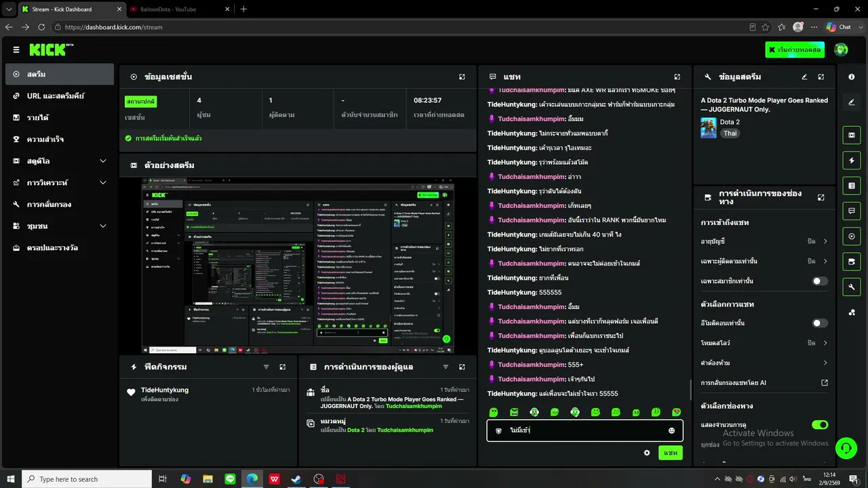Disable แสดงจำนวนการดู switch

(820, 425)
